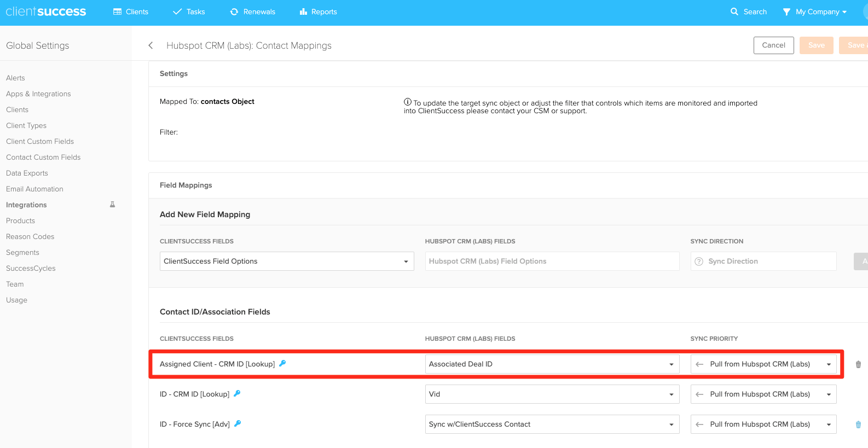Open the Search link in top bar
The image size is (868, 448).
coord(749,11)
